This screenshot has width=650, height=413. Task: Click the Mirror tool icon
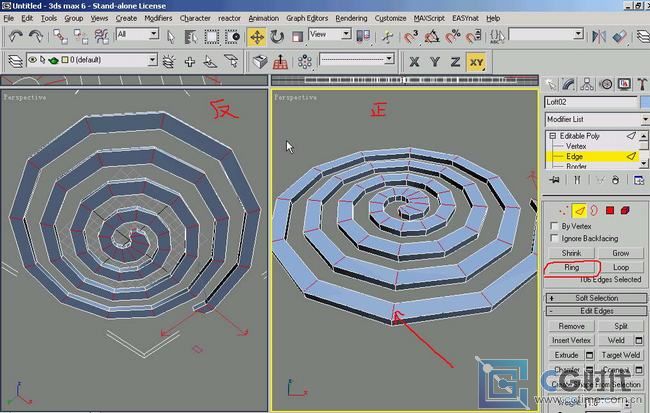click(599, 36)
